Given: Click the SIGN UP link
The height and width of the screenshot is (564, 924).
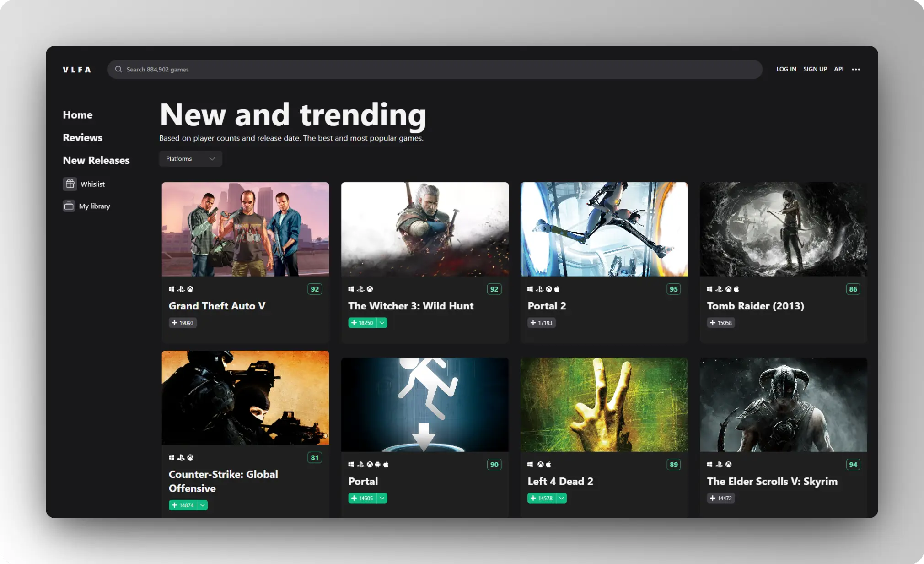Looking at the screenshot, I should [x=815, y=69].
